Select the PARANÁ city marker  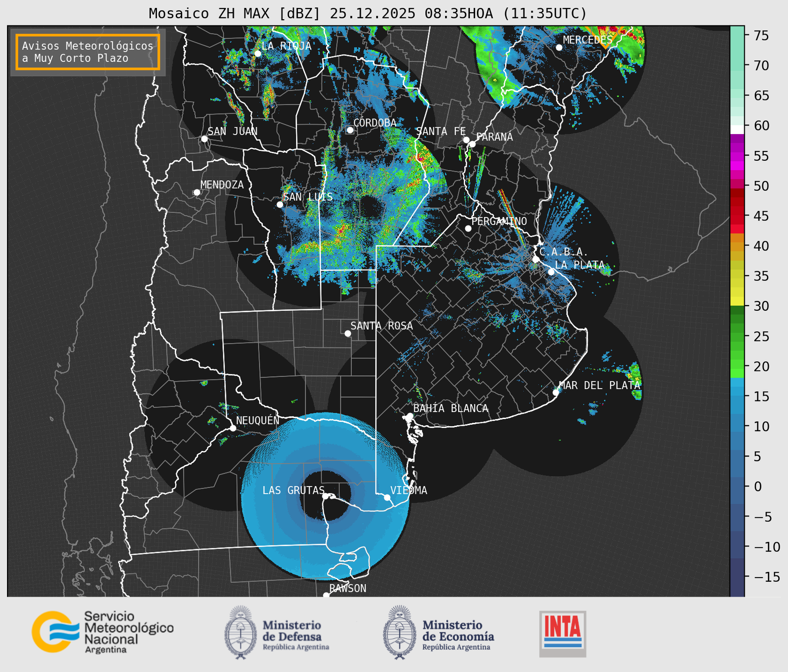pos(472,144)
